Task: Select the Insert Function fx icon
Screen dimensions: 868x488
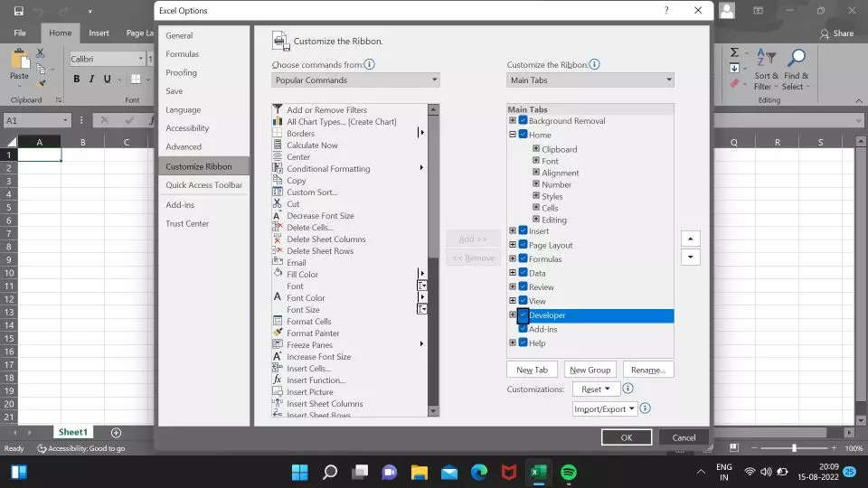Action: click(x=278, y=380)
